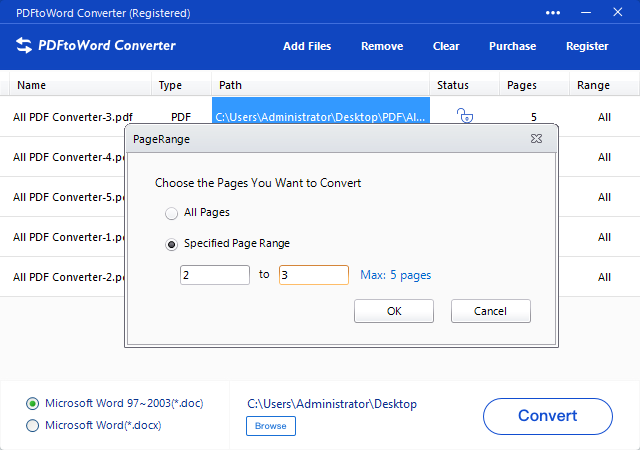Screen dimensions: 640x450
Task: Close the PDFtoWord Converter main window
Action: coord(618,12)
